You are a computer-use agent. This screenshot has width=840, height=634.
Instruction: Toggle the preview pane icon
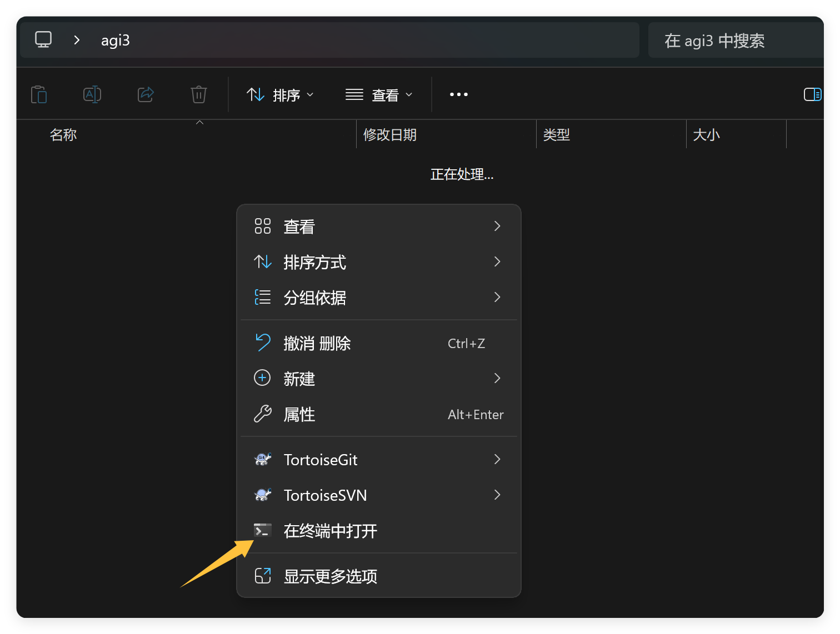pyautogui.click(x=812, y=95)
